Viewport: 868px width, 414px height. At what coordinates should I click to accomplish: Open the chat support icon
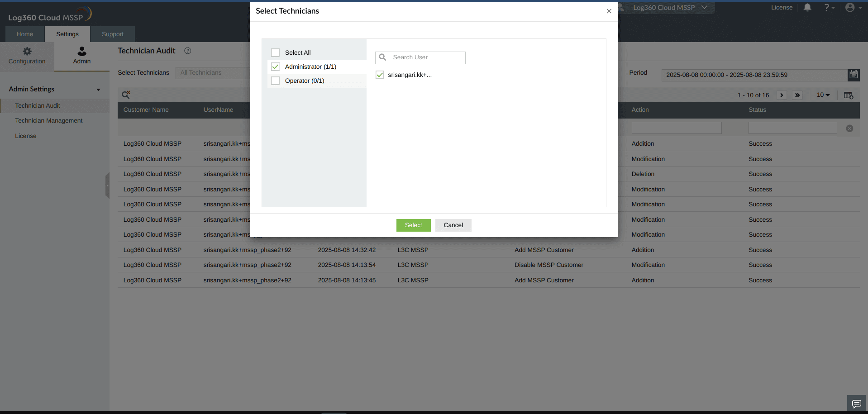[x=857, y=404]
